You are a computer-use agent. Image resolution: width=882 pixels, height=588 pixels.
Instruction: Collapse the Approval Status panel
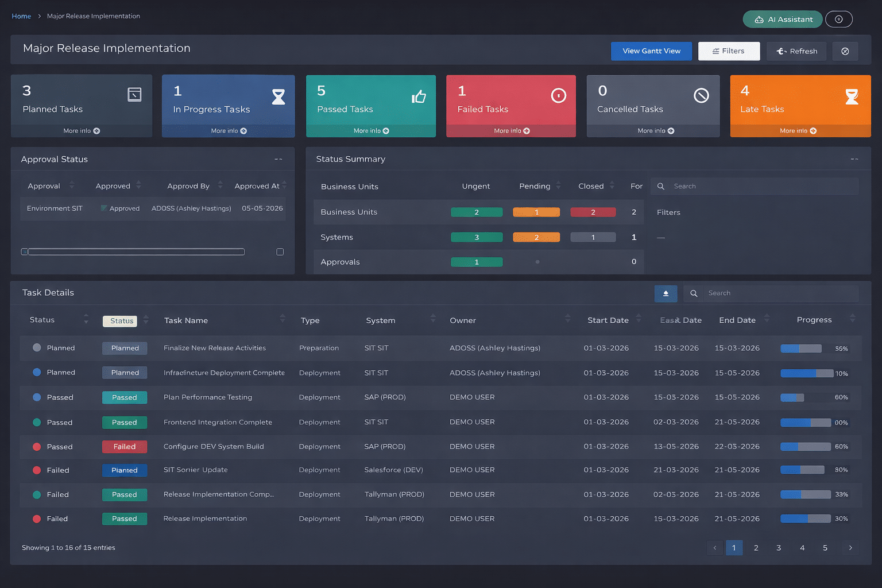click(278, 159)
